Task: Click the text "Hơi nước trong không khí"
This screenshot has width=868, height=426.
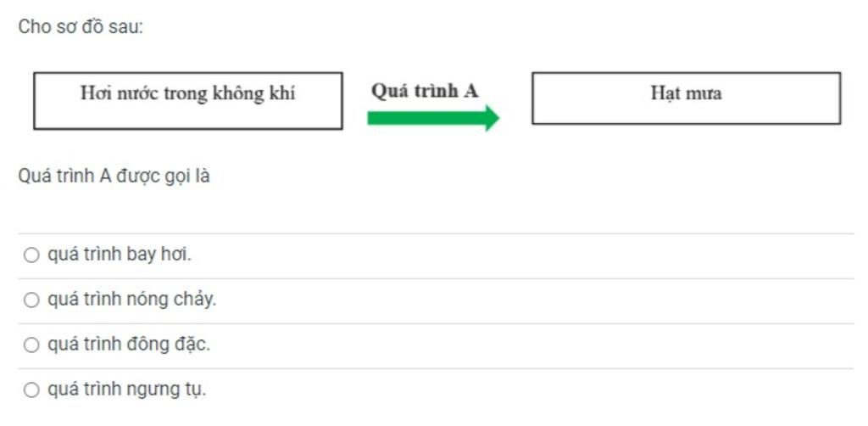Action: [x=187, y=93]
